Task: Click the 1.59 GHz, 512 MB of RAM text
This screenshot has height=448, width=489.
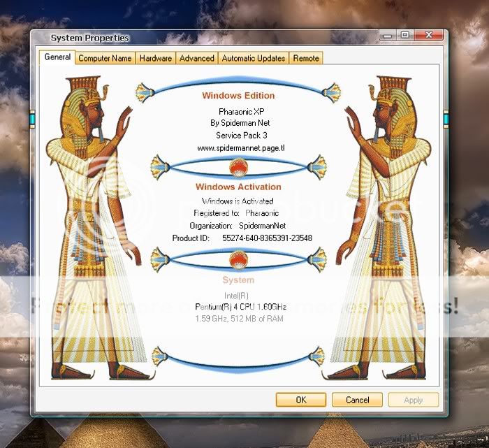Action: (239, 319)
